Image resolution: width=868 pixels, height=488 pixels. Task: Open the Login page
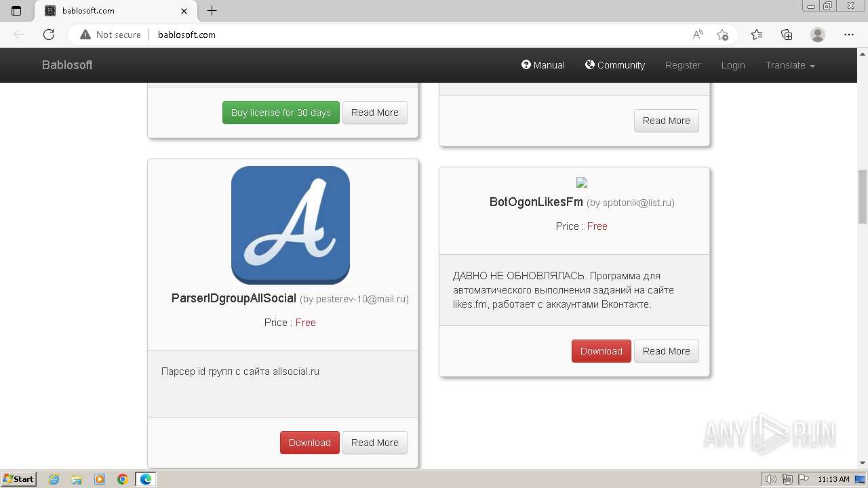[733, 65]
